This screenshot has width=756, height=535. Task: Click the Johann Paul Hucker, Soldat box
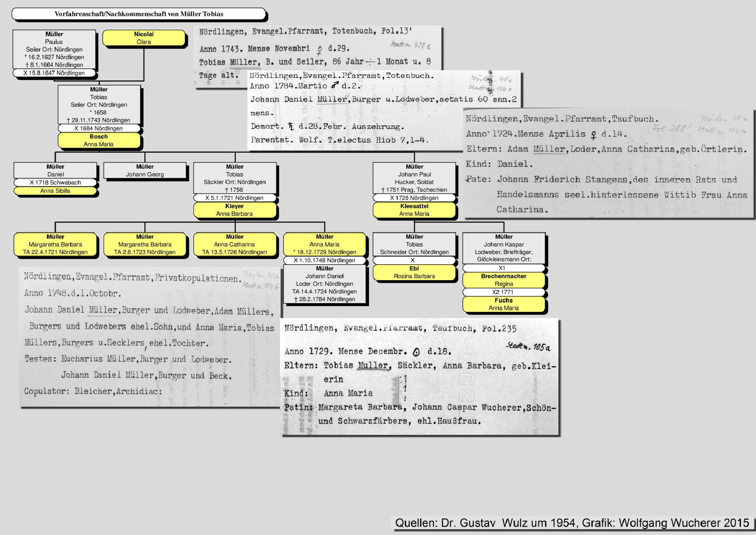pos(414,178)
